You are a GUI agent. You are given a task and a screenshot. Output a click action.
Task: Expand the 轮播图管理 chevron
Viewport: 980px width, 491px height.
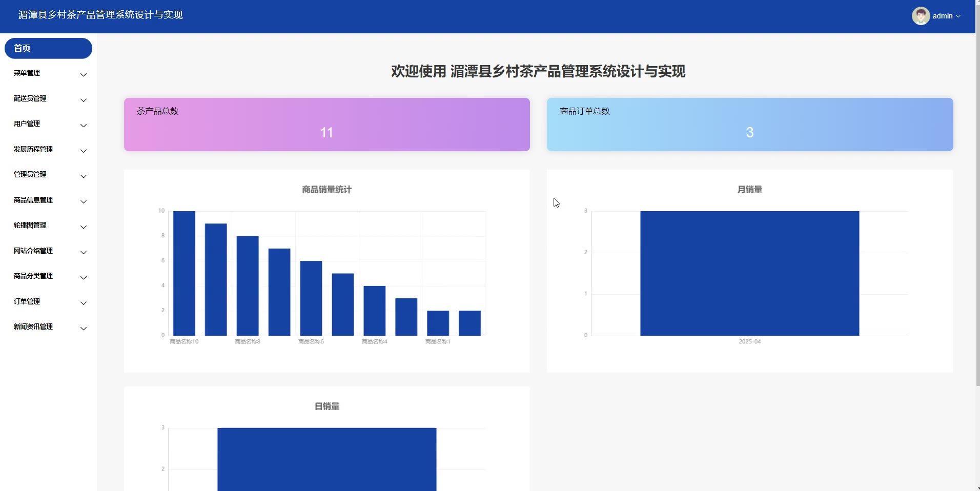point(84,227)
